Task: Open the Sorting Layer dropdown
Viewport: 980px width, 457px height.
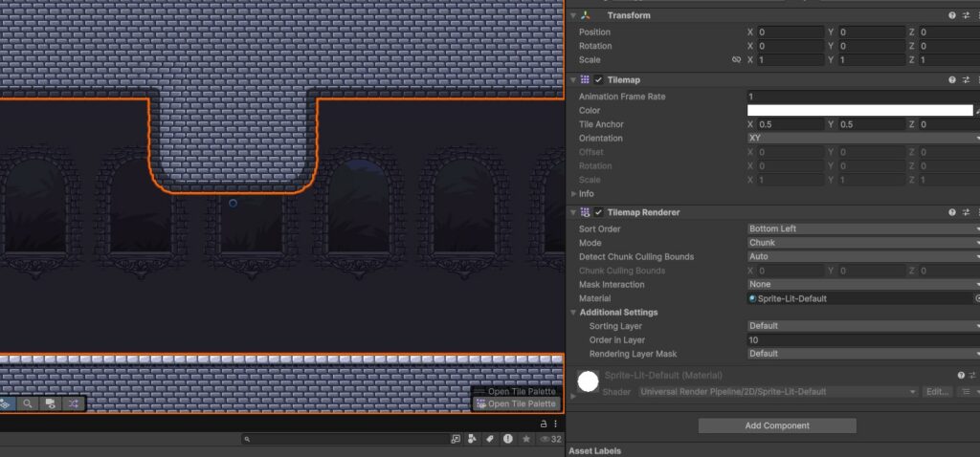Action: [864, 326]
